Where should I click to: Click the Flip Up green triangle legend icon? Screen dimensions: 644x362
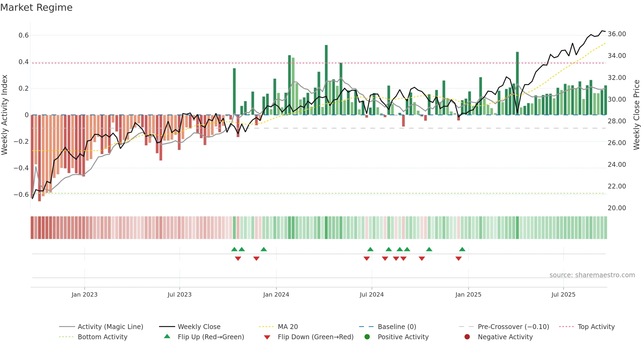(x=167, y=336)
